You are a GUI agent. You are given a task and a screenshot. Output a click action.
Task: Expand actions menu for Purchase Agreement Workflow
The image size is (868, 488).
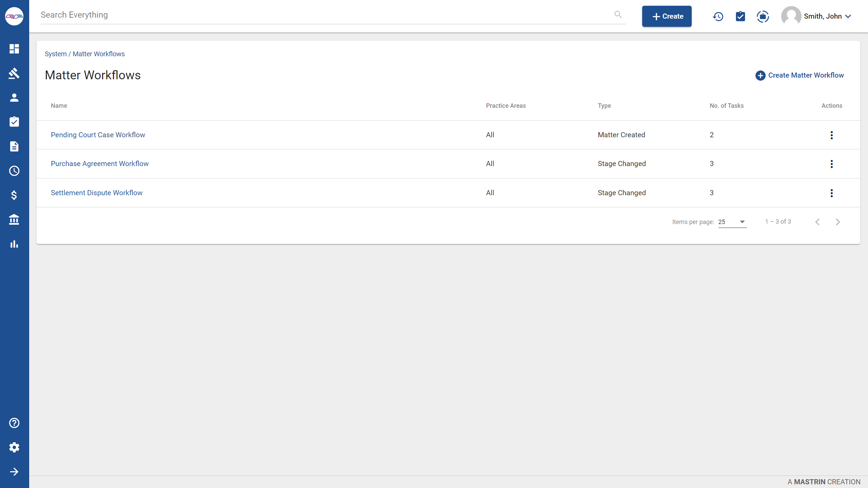(x=831, y=164)
